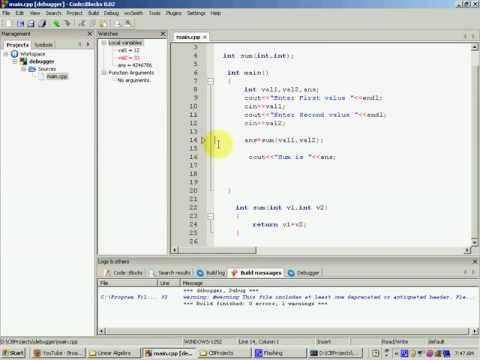Collapse the Sources folder node
Viewport: 480px width, 360px height.
(x=23, y=69)
